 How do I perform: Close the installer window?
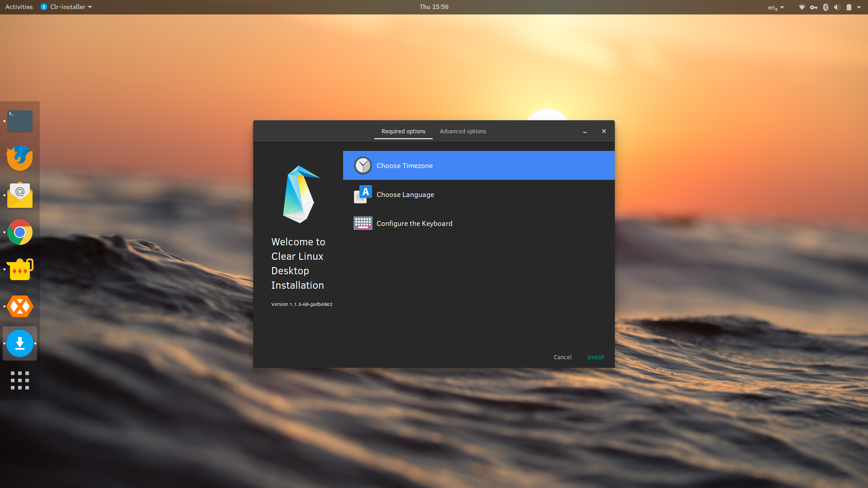click(x=604, y=131)
